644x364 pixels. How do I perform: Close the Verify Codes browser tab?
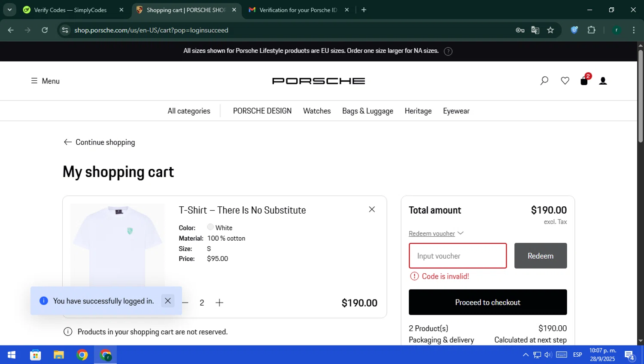click(x=122, y=10)
